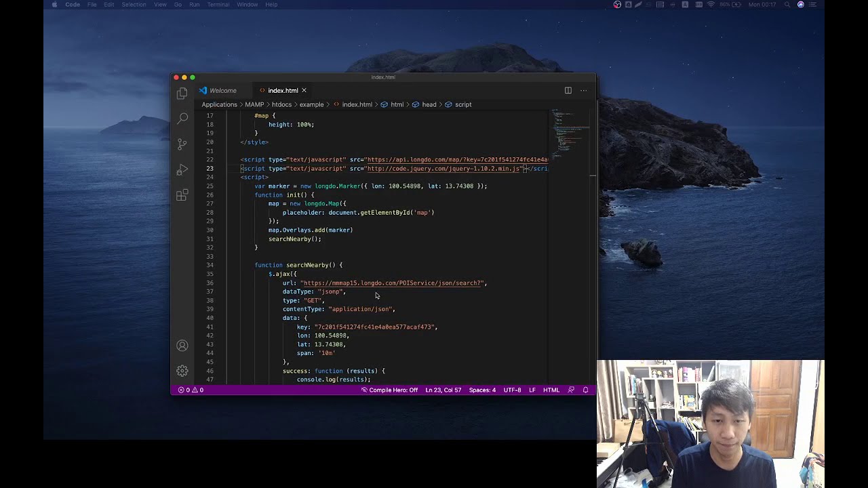Open the Accounts menu in activity bar
Image resolution: width=868 pixels, height=488 pixels.
point(182,346)
